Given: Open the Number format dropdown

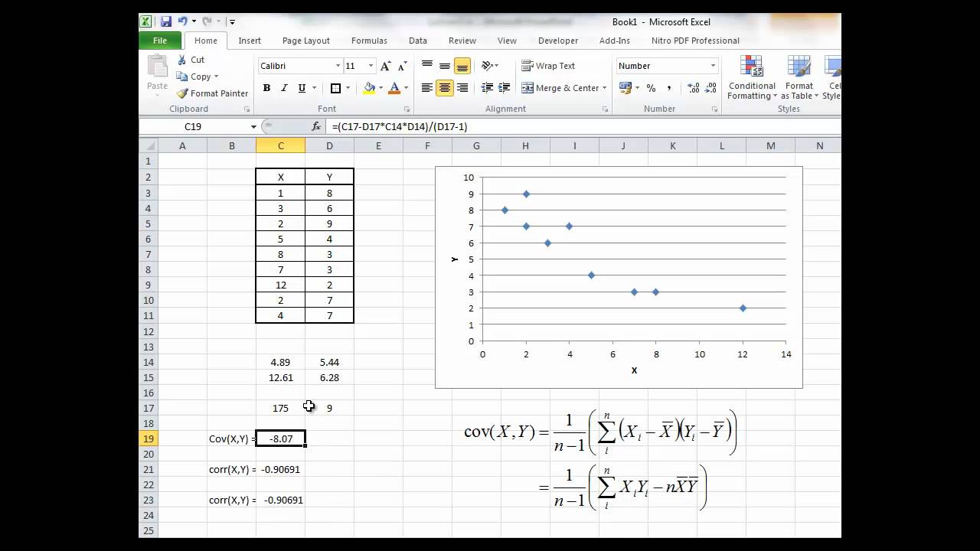Looking at the screenshot, I should pos(713,66).
